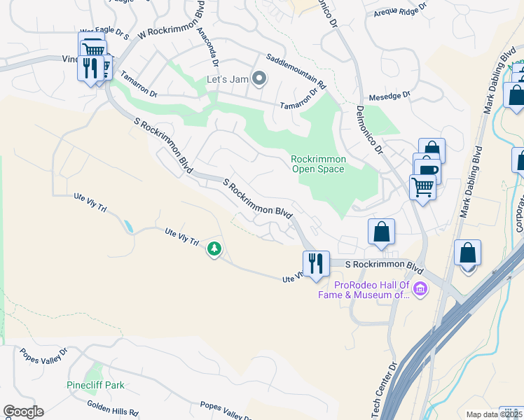Click the restaurant marker near Tamarron Dr
Viewport: 524px width, 420px height.
click(90, 71)
